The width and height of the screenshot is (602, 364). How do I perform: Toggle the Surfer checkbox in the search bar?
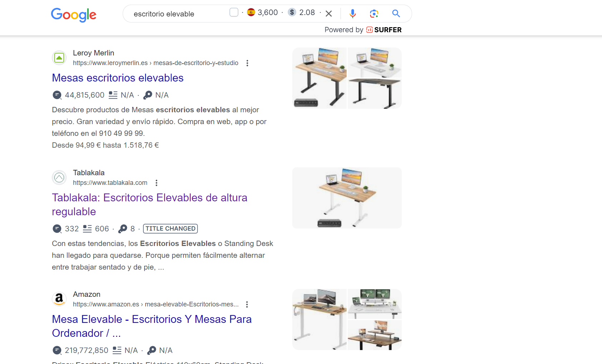(x=234, y=12)
